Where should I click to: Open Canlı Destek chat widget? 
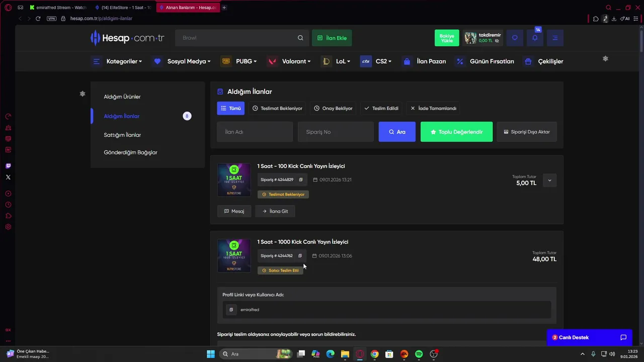[x=589, y=337]
